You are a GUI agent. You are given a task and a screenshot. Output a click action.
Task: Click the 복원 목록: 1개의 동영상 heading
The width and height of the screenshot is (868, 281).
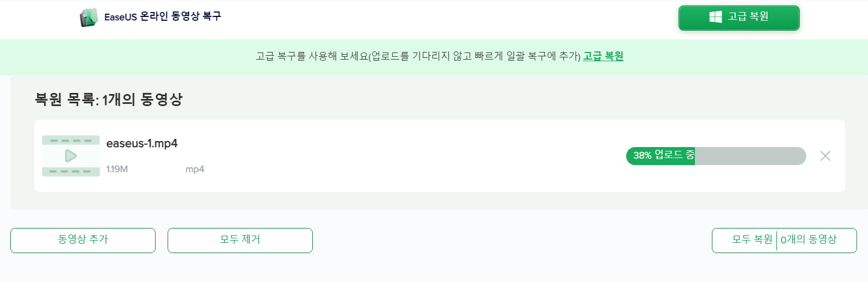[x=109, y=99]
